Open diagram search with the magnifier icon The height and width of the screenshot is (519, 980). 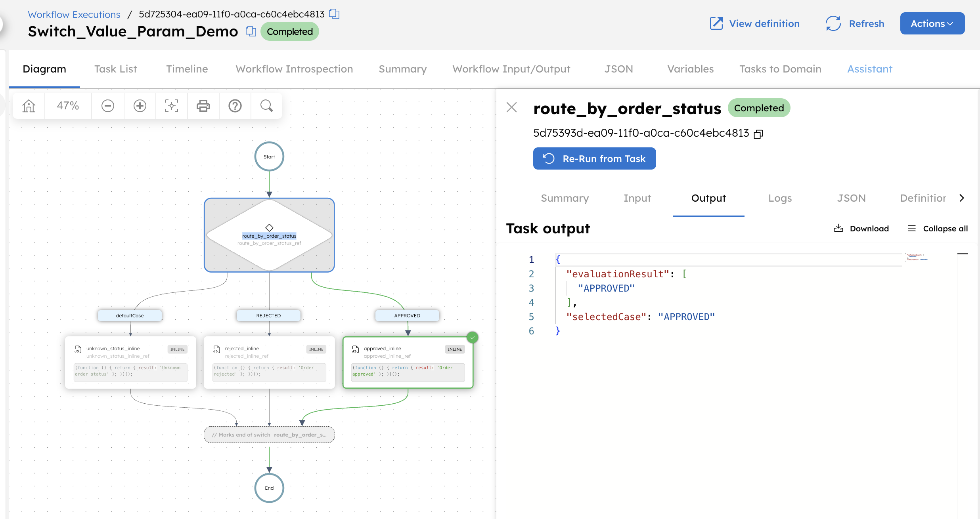coord(266,105)
